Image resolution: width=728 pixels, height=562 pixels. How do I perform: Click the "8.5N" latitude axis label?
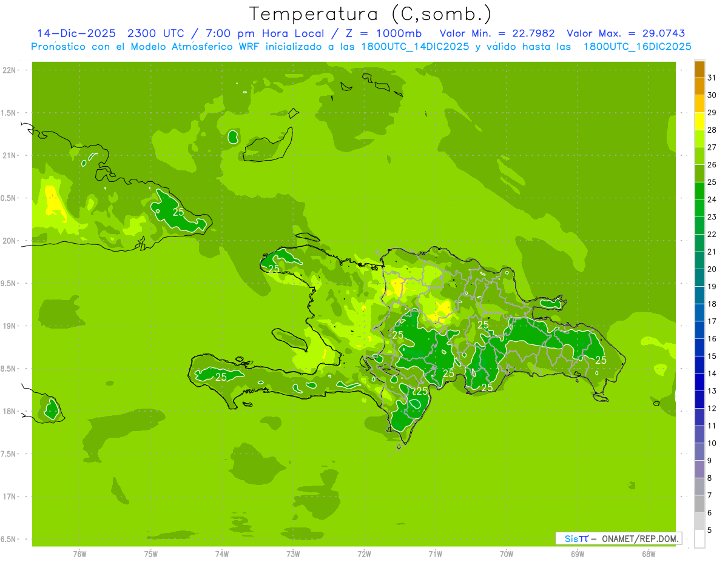click(x=9, y=369)
